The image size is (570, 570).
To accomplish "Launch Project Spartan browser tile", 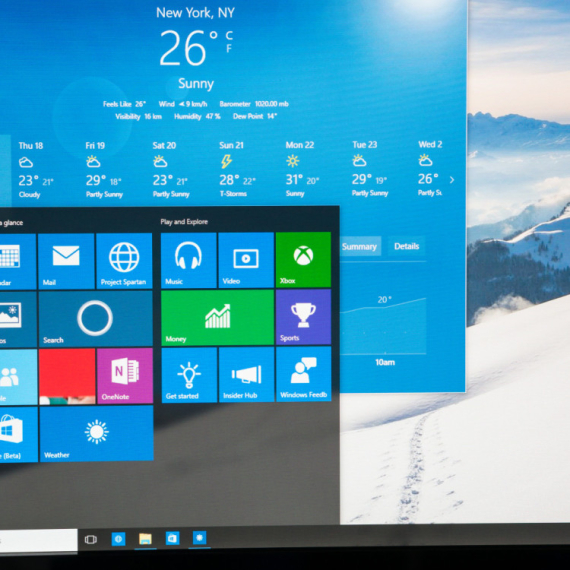I will [124, 261].
